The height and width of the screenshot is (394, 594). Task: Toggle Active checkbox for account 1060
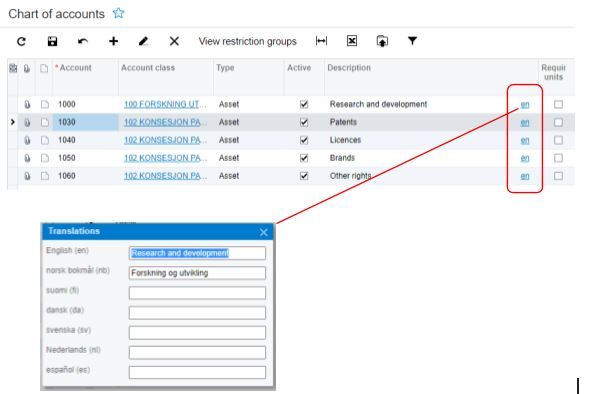(304, 176)
